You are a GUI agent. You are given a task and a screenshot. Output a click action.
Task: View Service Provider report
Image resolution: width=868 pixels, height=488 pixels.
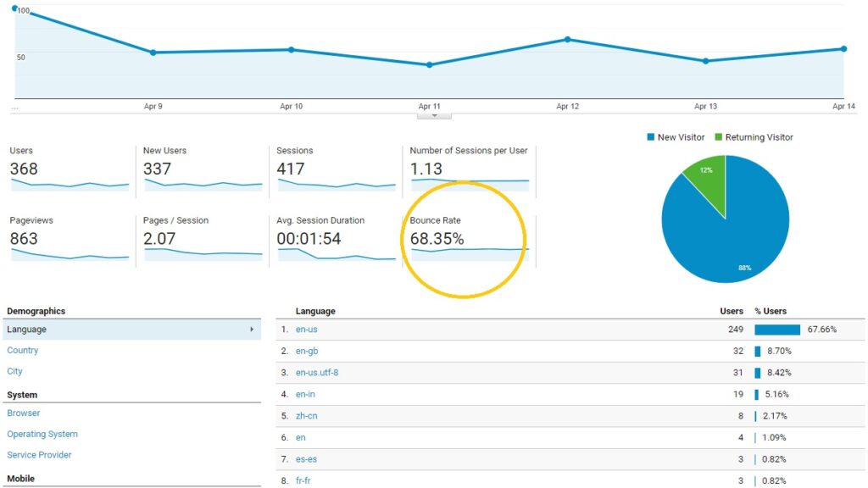pyautogui.click(x=39, y=455)
